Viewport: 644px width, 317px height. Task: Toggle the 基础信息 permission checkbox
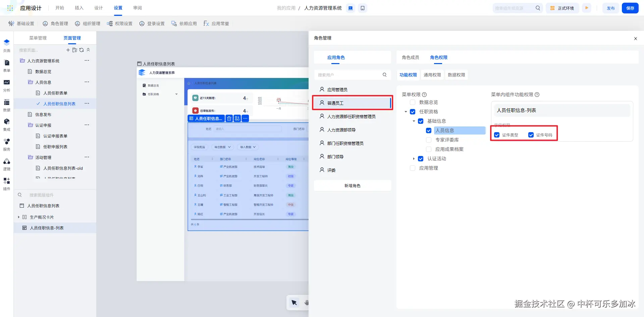[421, 121]
